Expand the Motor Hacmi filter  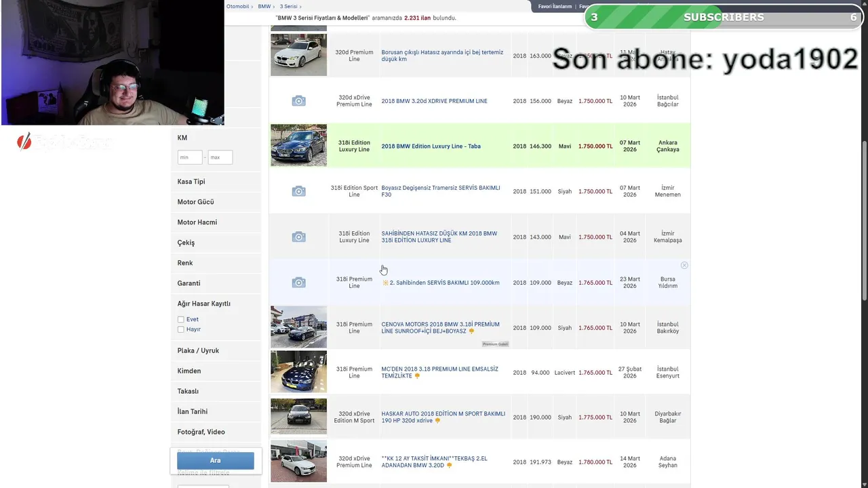pyautogui.click(x=216, y=222)
